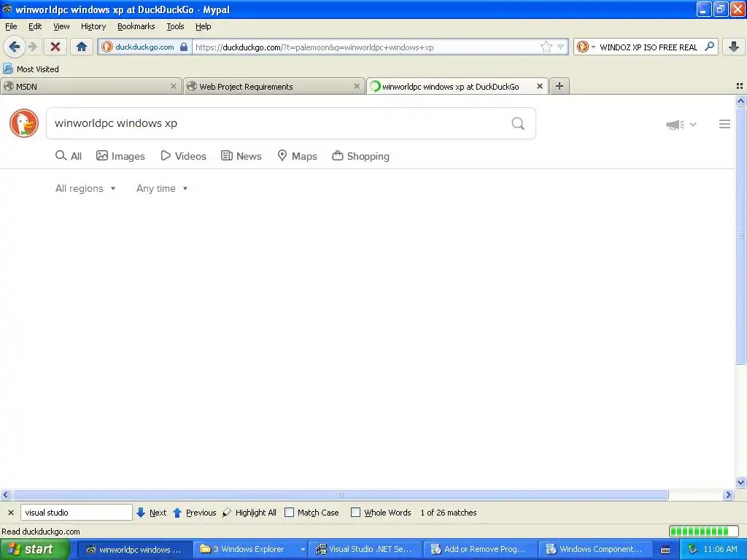Close the Web Project Requirements tab

click(x=356, y=86)
